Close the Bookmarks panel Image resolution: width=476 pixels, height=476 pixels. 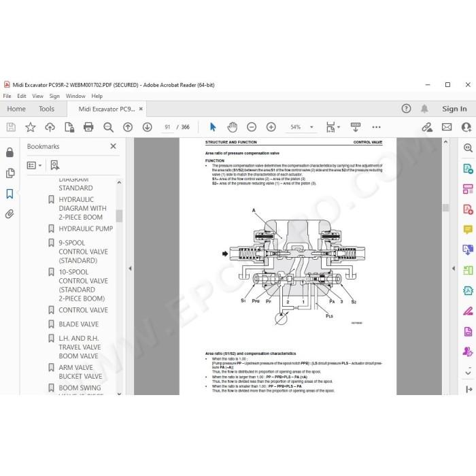point(114,146)
